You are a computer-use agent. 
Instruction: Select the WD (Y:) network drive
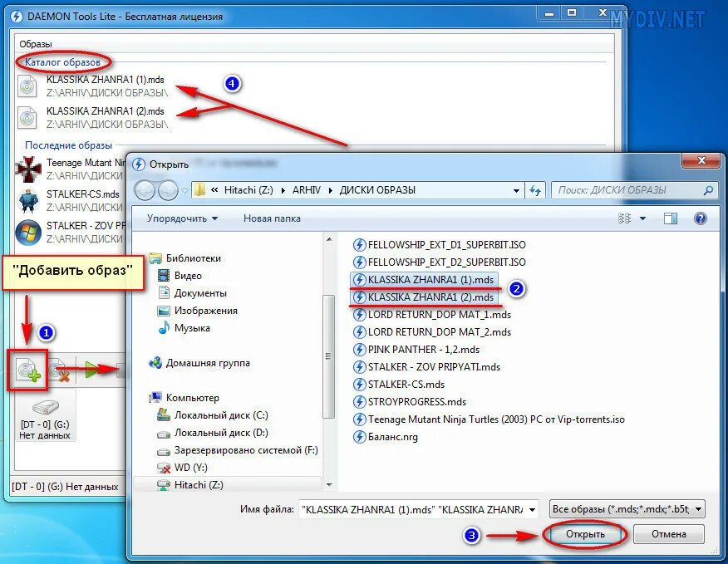tap(183, 468)
